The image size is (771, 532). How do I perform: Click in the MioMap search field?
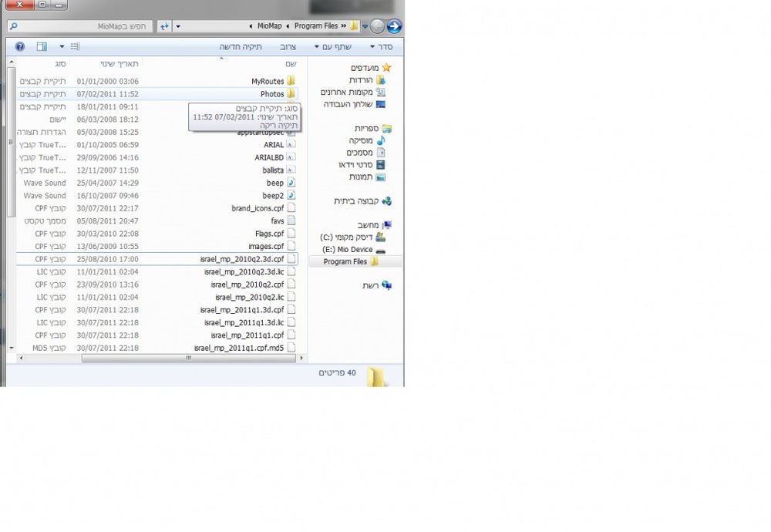[81, 26]
